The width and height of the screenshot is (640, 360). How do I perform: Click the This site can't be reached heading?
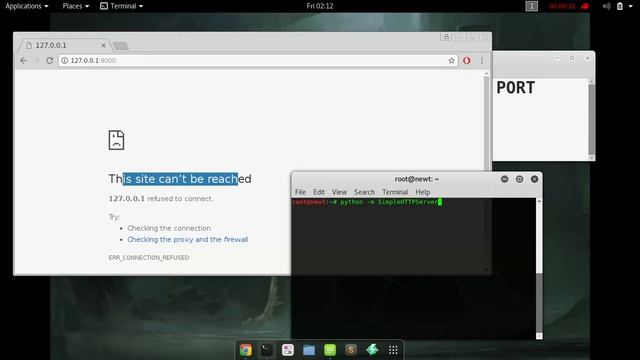(x=180, y=179)
